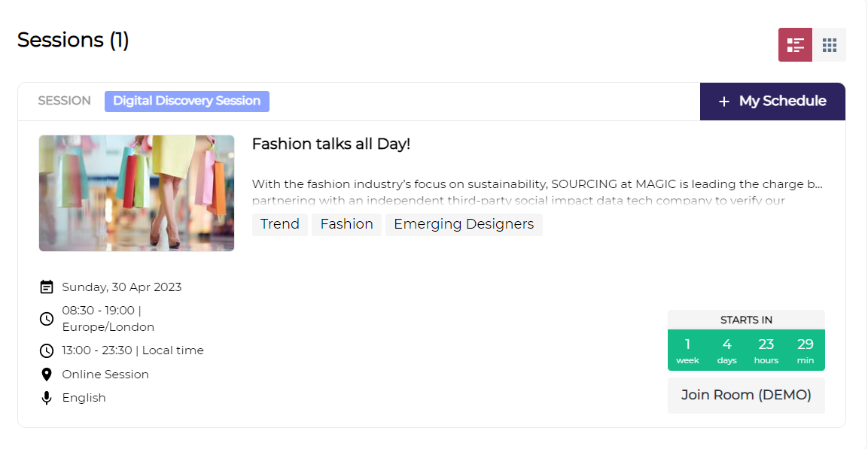Screen dimensions: 868x449
Task: Select the Emerging Designers tag
Action: tap(463, 224)
